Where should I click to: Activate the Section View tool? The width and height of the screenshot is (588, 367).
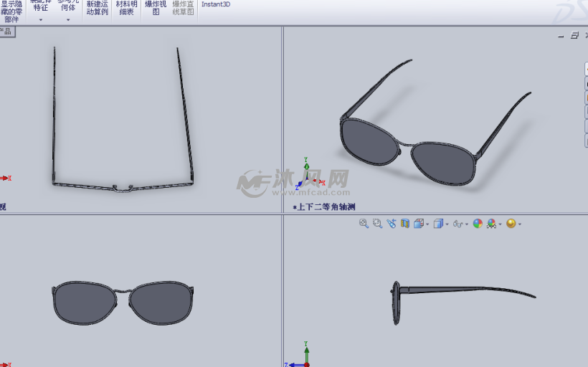point(404,224)
